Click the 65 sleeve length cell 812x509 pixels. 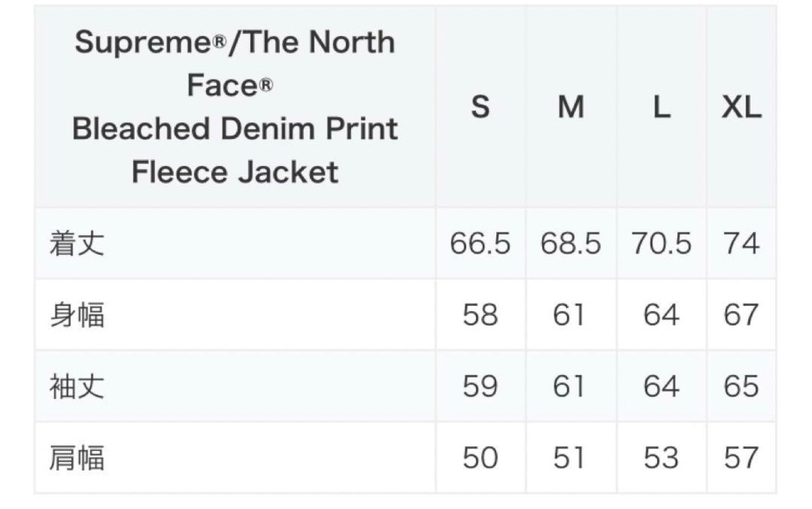click(x=741, y=387)
